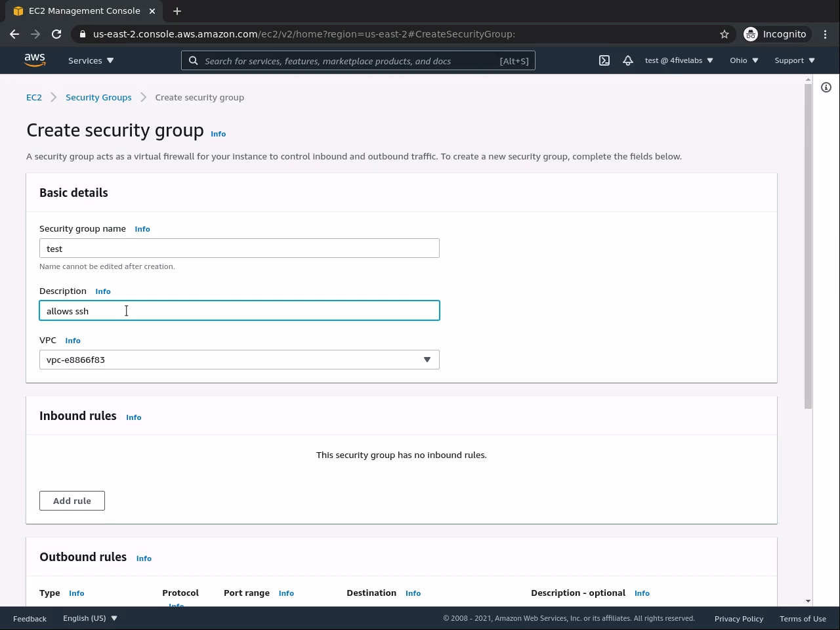Open the Ohio region selector
Image resolution: width=840 pixels, height=630 pixels.
click(x=744, y=60)
